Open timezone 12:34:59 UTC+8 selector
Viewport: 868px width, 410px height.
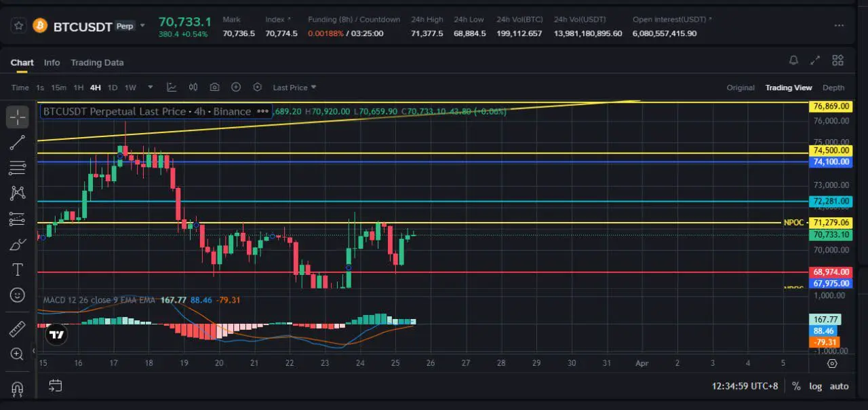click(745, 386)
